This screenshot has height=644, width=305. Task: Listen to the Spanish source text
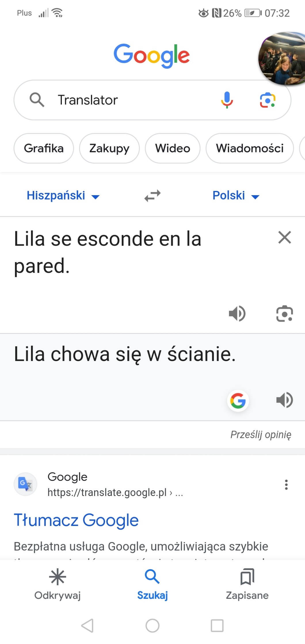pyautogui.click(x=237, y=314)
